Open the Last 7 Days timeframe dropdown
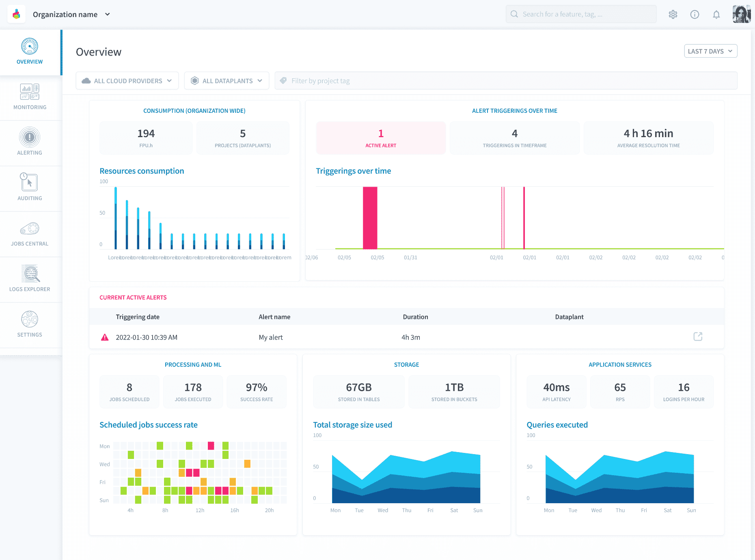The width and height of the screenshot is (755, 560). (711, 51)
